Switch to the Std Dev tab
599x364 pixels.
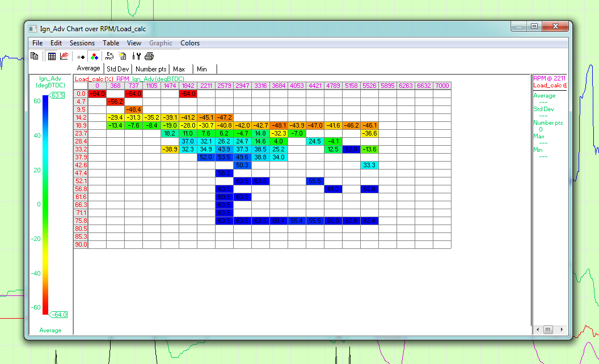point(118,69)
